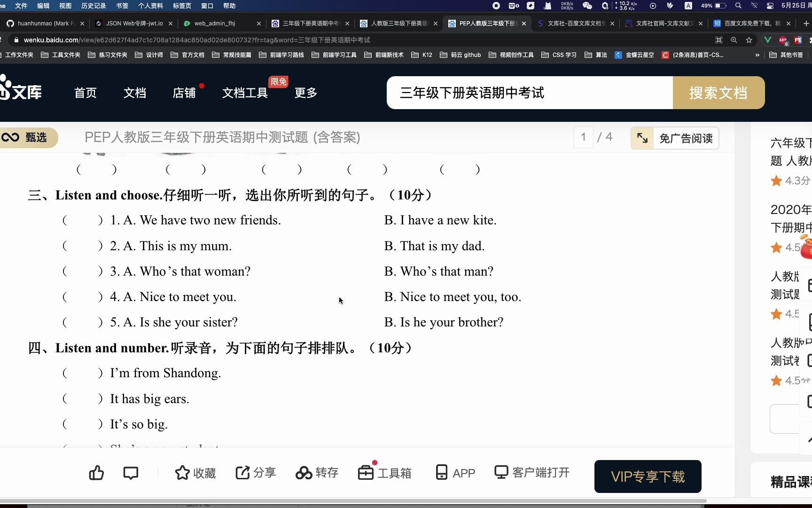Open the 工具箱 toolbox
Image resolution: width=812 pixels, height=508 pixels.
pos(384,473)
